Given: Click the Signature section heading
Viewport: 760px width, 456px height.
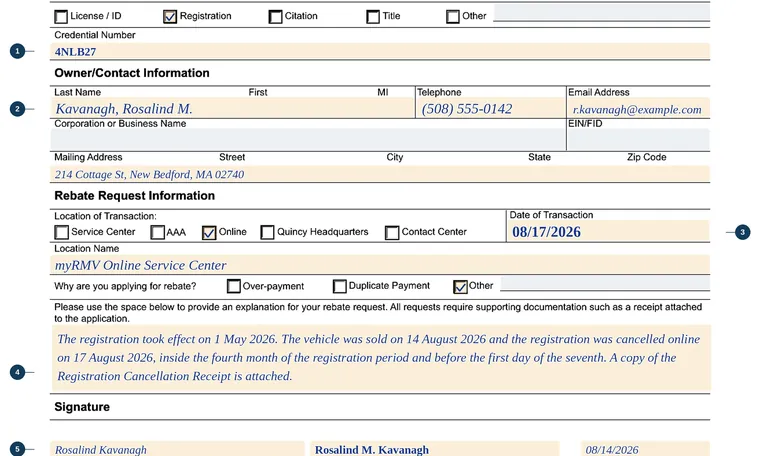Looking at the screenshot, I should [82, 407].
